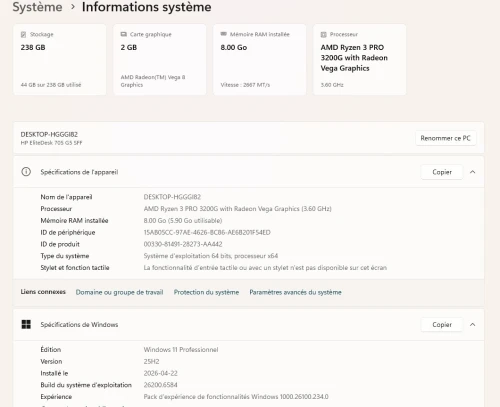The height and width of the screenshot is (407, 500).
Task: Open the 238 GB Stockage card
Action: (x=60, y=59)
